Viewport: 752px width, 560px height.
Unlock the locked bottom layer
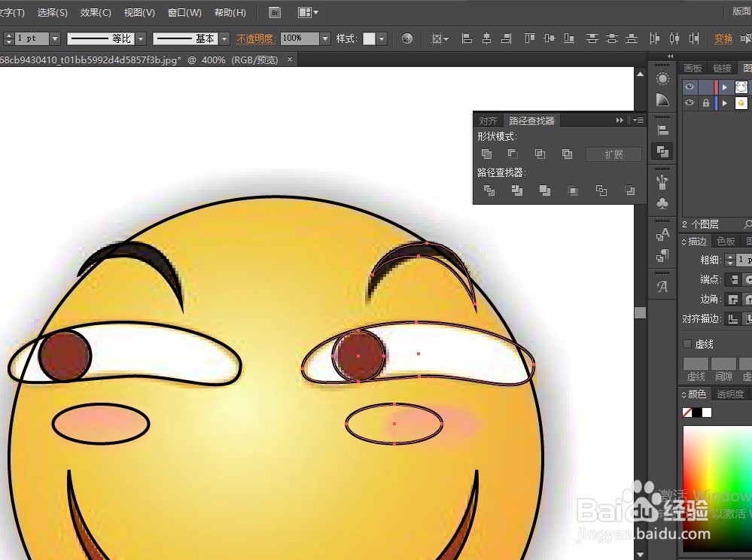pos(705,103)
